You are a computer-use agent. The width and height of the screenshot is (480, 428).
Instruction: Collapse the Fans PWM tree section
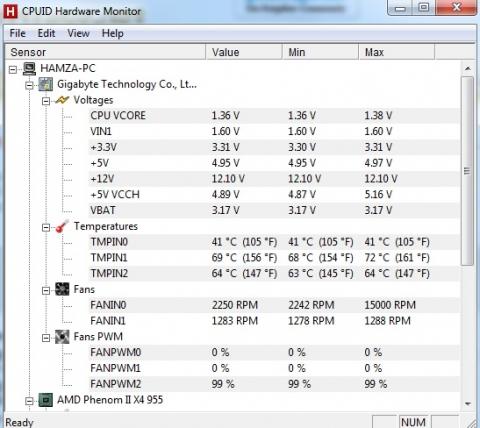click(46, 338)
